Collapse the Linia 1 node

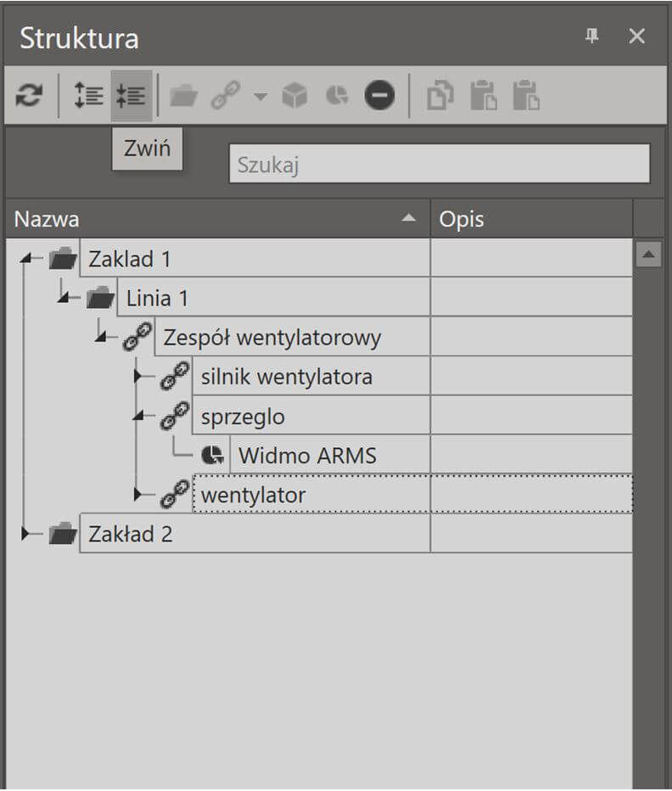pyautogui.click(x=63, y=298)
